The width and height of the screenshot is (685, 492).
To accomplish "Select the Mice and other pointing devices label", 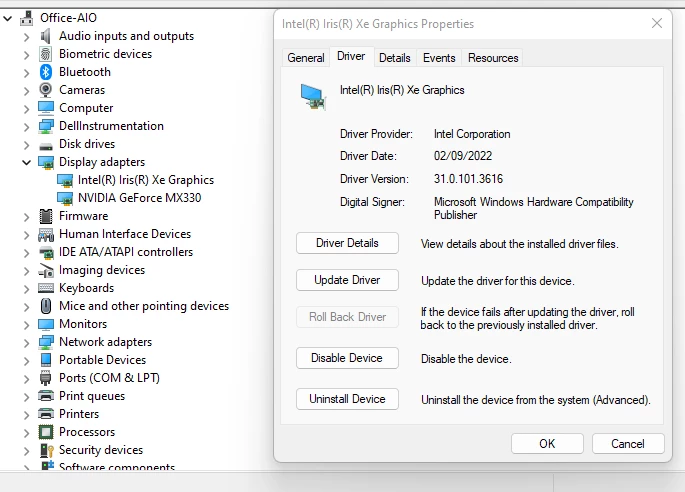I will tap(144, 306).
